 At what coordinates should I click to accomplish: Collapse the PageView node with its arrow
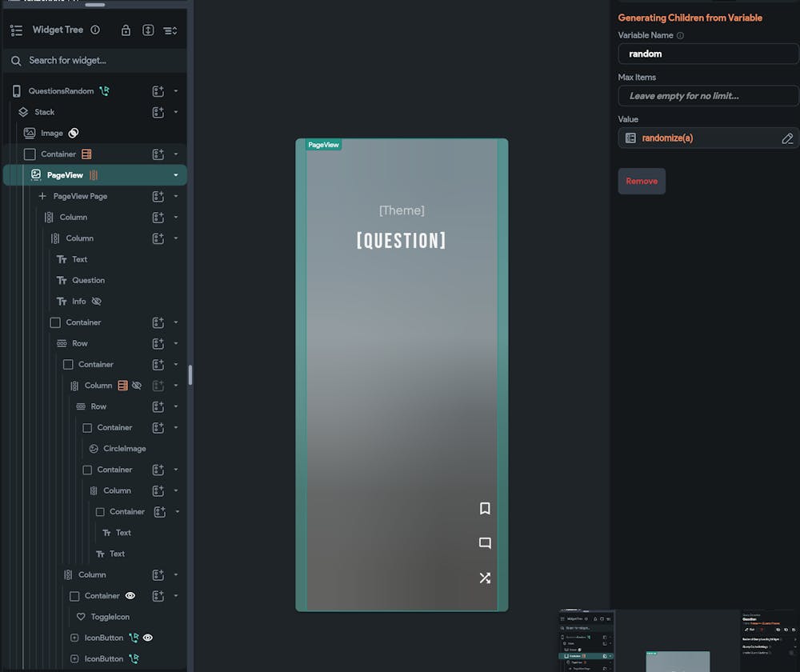point(176,175)
